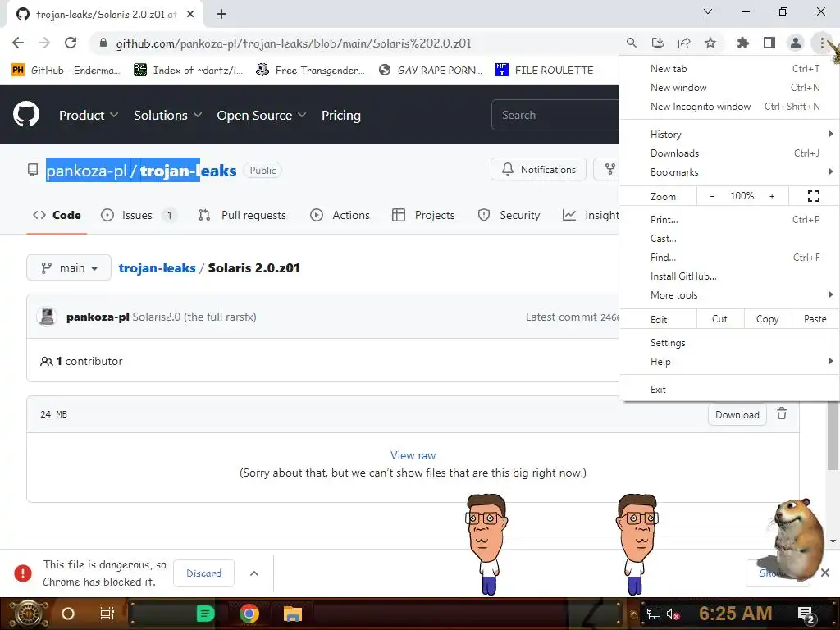Click the fork icon button
The height and width of the screenshot is (630, 840).
609,169
